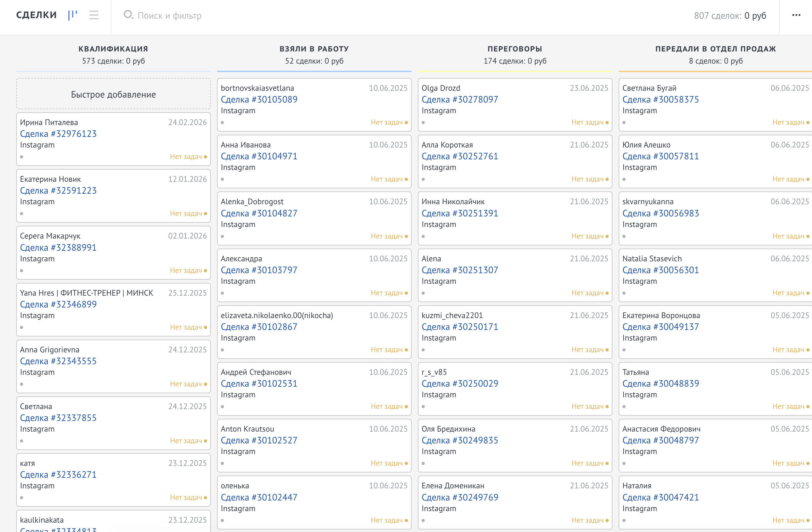The image size is (812, 532).
Task: Click contact name 'Olga Drozd'
Action: coord(441,88)
